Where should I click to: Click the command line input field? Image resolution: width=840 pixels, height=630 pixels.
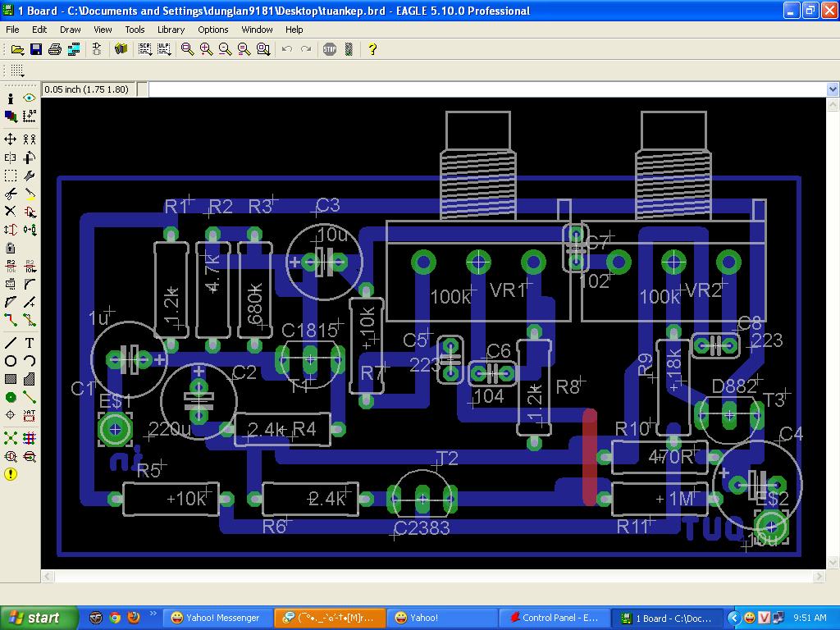coord(484,89)
